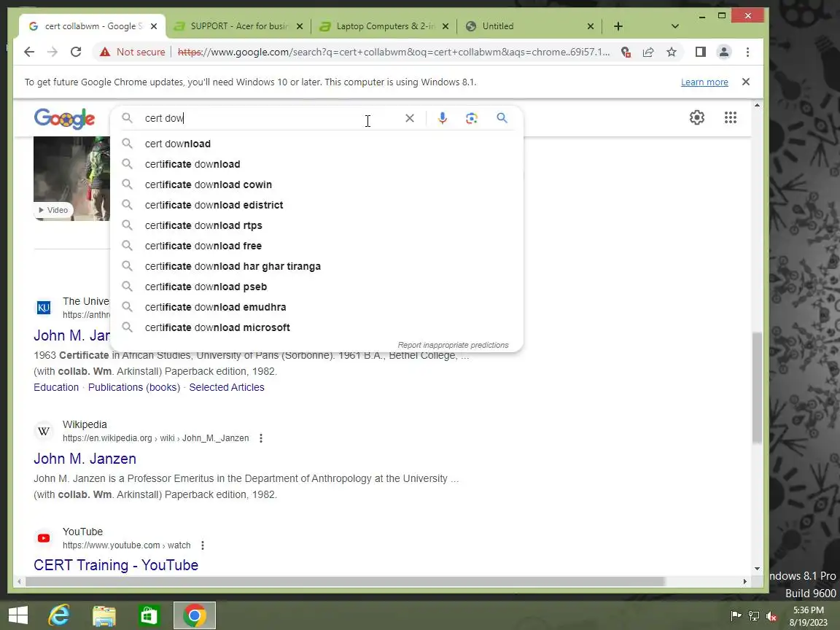Choose suggestion "certificate download har ghar tiranga"

316,266
